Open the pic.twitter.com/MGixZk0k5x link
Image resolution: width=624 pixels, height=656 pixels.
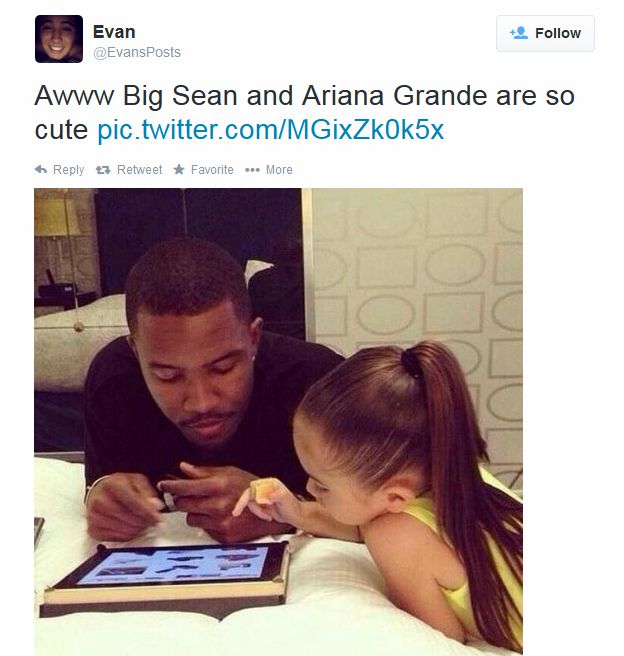(x=270, y=130)
